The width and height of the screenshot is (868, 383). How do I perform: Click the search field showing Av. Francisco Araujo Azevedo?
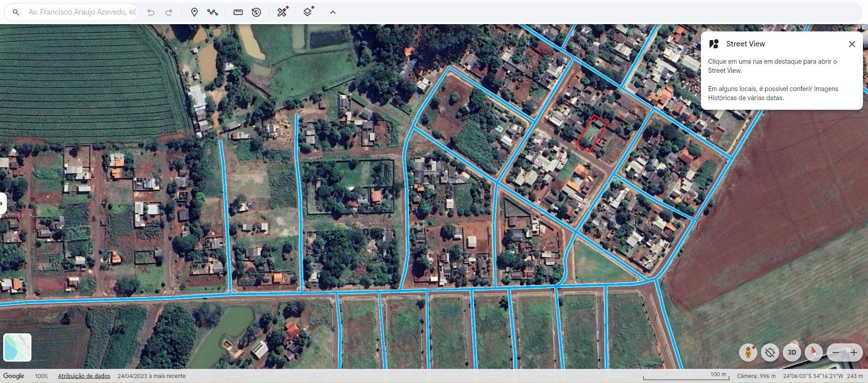82,12
